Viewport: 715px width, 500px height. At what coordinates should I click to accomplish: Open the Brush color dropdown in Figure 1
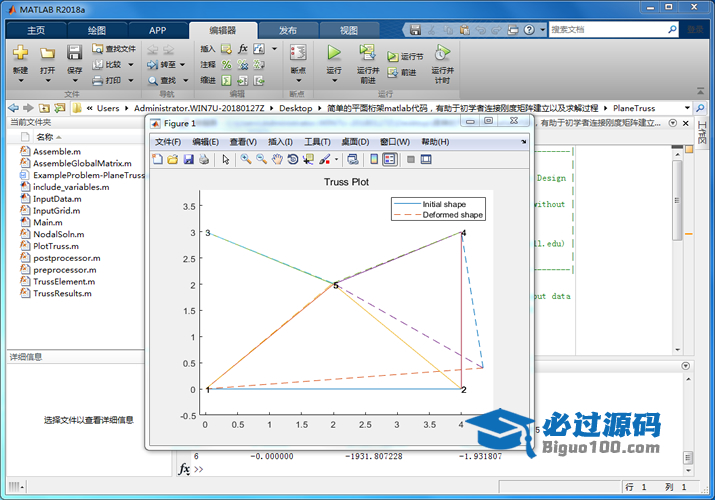pos(337,159)
